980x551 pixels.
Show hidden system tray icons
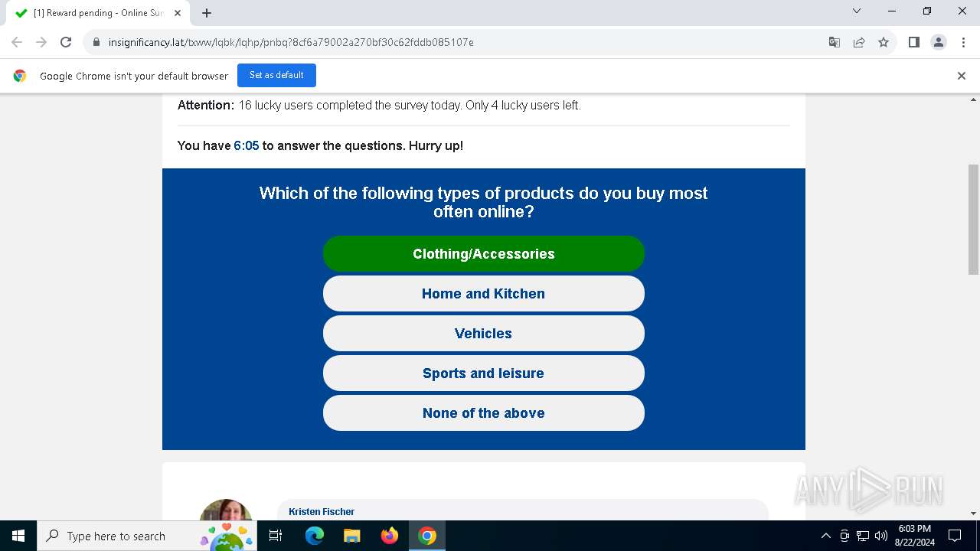coord(825,536)
